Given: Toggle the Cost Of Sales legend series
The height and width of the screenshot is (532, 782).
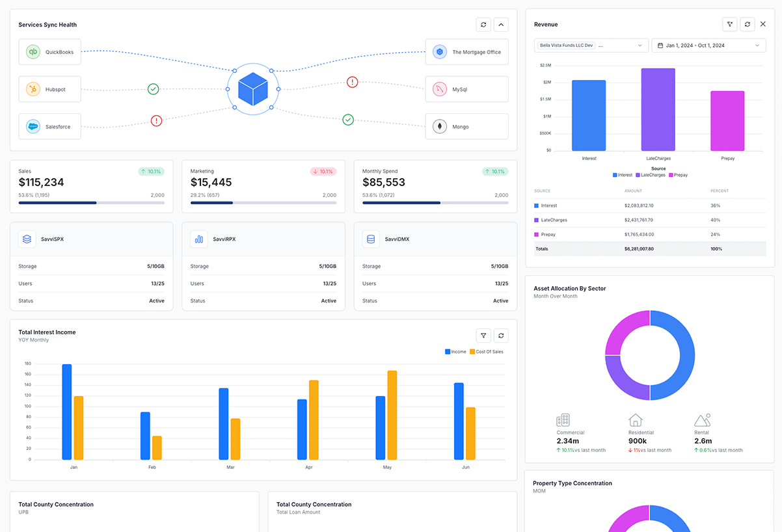Looking at the screenshot, I should (486, 352).
